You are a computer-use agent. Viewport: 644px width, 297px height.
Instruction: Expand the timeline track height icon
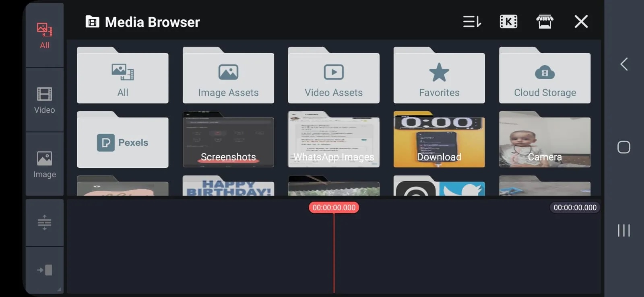click(44, 222)
